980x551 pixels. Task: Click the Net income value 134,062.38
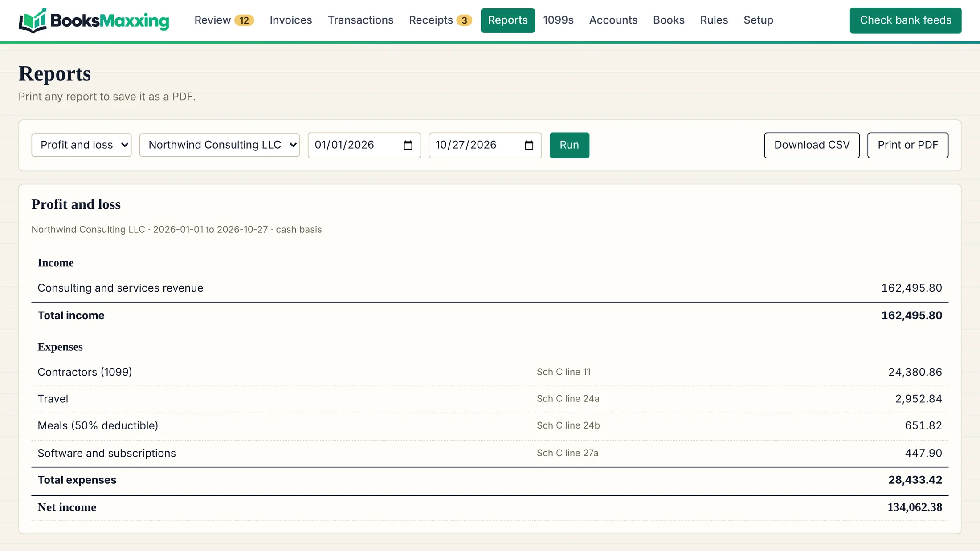tap(915, 507)
